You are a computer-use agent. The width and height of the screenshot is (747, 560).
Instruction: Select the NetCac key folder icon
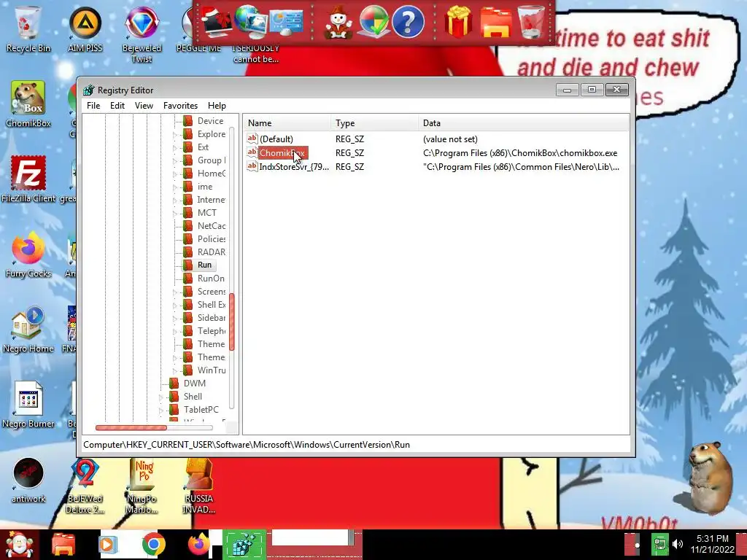tap(188, 226)
